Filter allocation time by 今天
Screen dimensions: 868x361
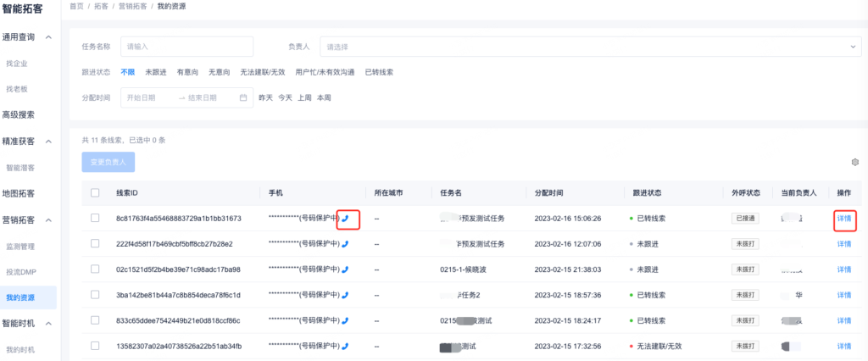coord(286,97)
